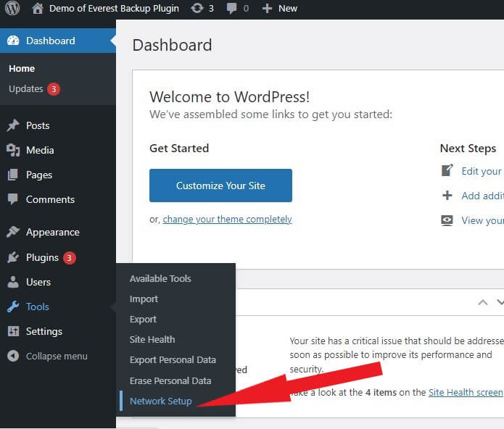Click the Updates badge showing 3
504x429 pixels.
54,89
